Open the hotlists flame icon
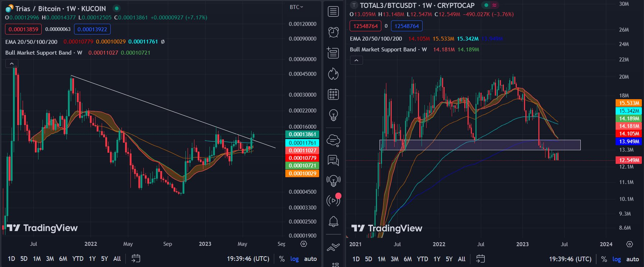Image resolution: width=644 pixels, height=267 pixels. 333,74
